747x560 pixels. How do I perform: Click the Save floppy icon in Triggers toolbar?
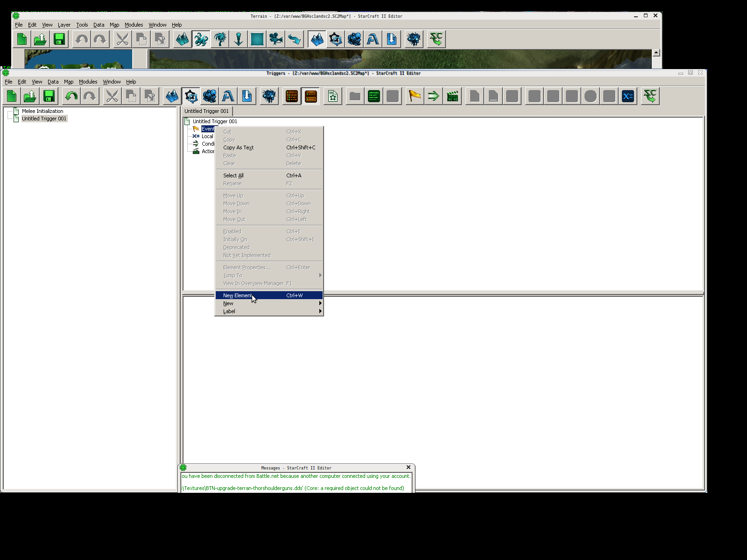[x=49, y=96]
